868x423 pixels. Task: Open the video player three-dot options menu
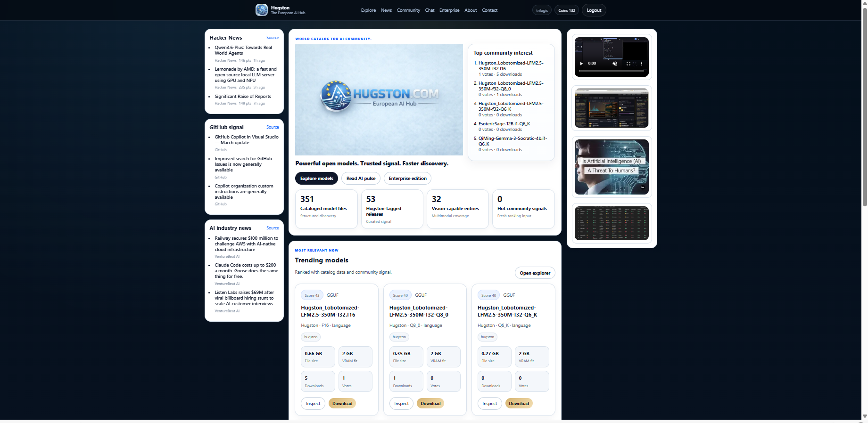tap(642, 63)
